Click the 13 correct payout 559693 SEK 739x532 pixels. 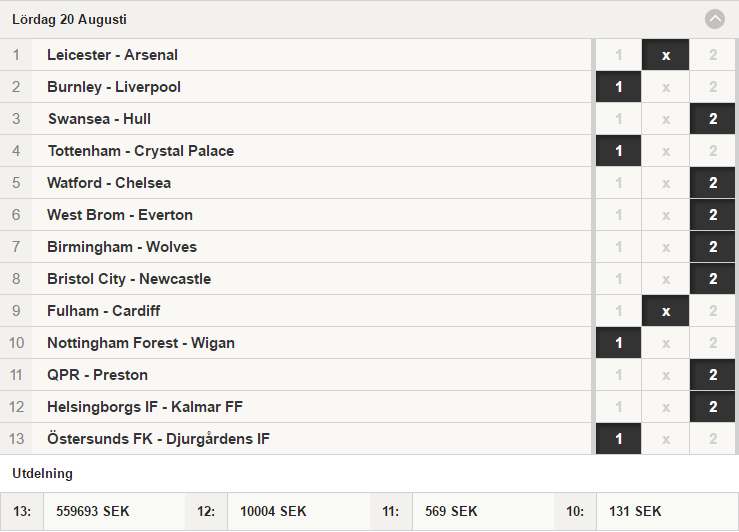(x=92, y=511)
